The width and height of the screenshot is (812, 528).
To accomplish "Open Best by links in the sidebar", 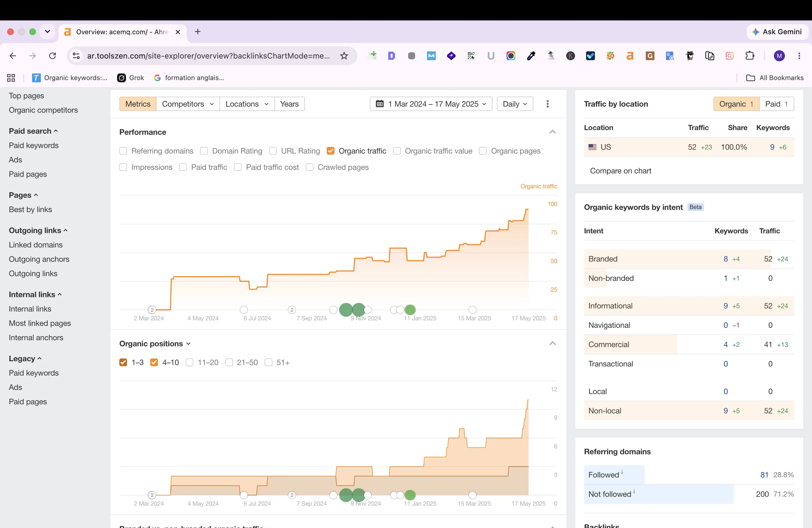I will 30,209.
